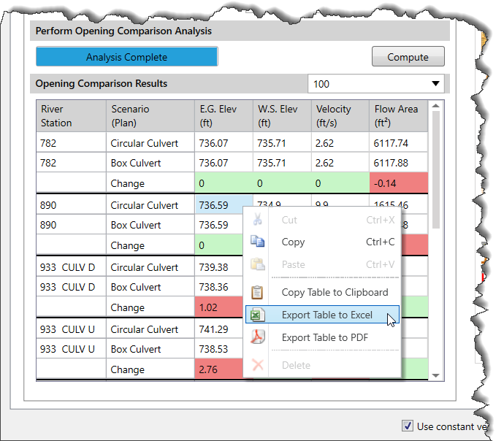Select Copy Table to Clipboard
This screenshot has height=441, width=504.
[x=322, y=292]
